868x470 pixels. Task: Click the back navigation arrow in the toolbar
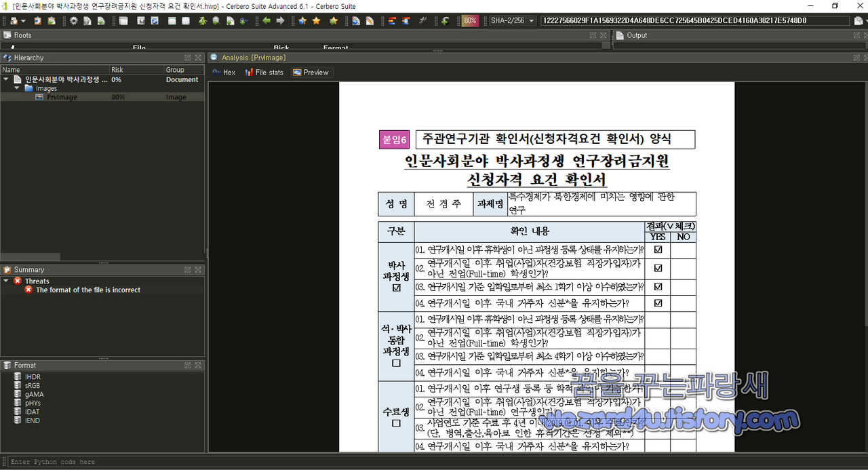[x=266, y=21]
